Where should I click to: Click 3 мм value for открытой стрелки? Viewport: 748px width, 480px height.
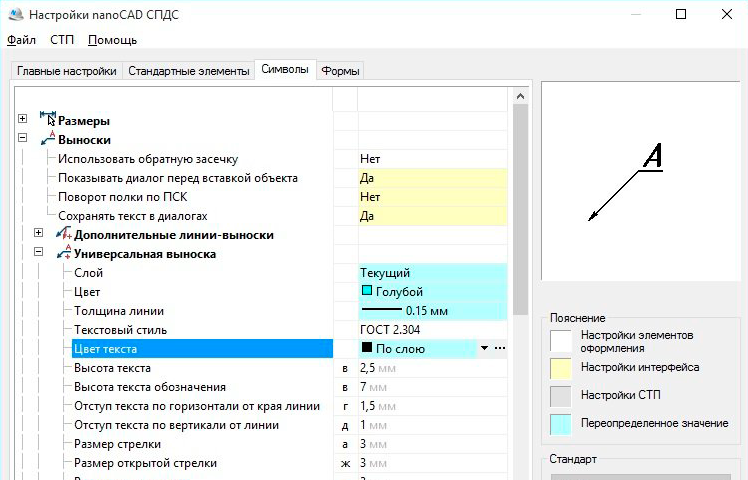(x=433, y=463)
